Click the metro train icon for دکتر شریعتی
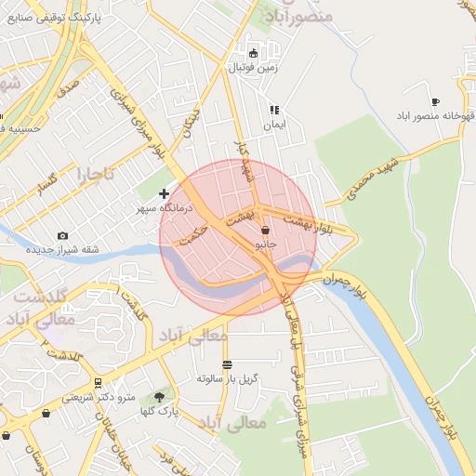This screenshot has height=476, width=476. (99, 383)
